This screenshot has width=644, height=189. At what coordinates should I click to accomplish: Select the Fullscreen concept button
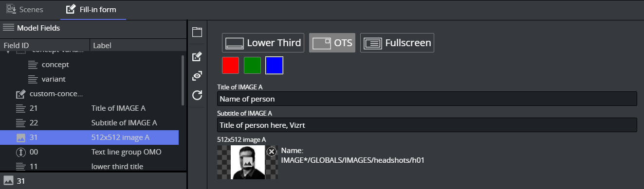[x=397, y=43]
